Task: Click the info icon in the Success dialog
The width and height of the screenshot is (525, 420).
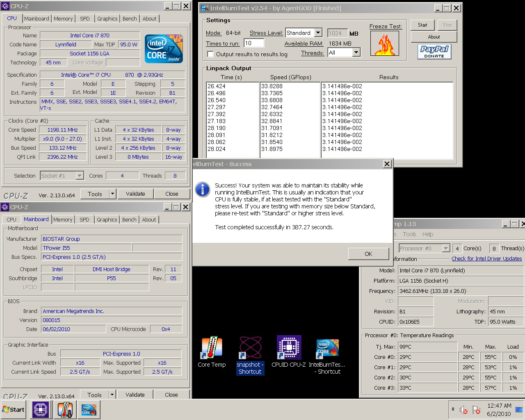Action: (x=203, y=189)
